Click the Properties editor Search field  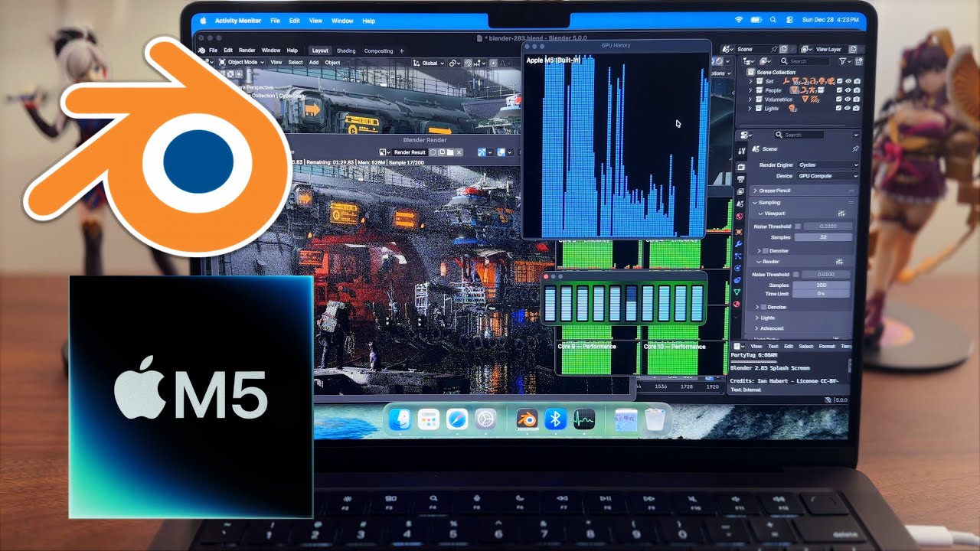pyautogui.click(x=799, y=135)
